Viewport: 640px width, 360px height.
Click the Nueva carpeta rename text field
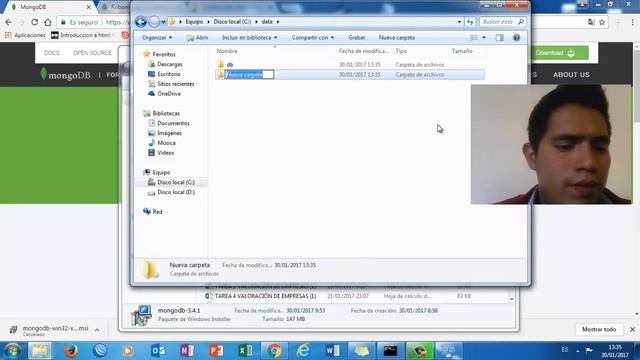click(249, 75)
